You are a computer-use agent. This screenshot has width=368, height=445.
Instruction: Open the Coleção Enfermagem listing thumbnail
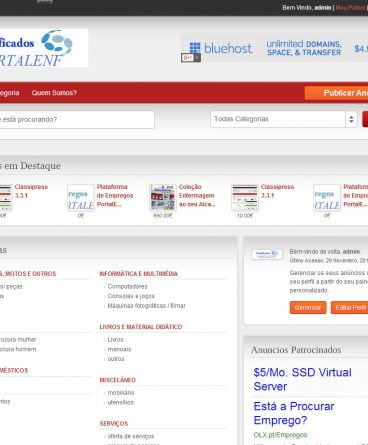pyautogui.click(x=163, y=197)
